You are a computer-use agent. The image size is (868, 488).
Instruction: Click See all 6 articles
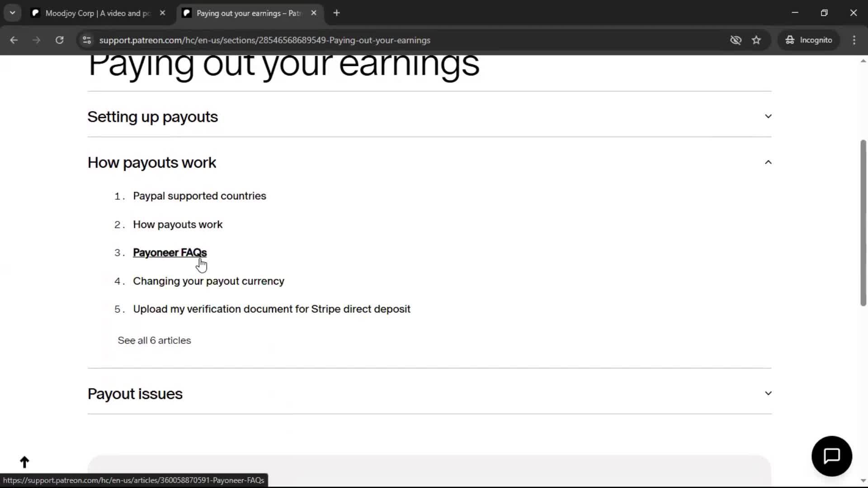[154, 341]
